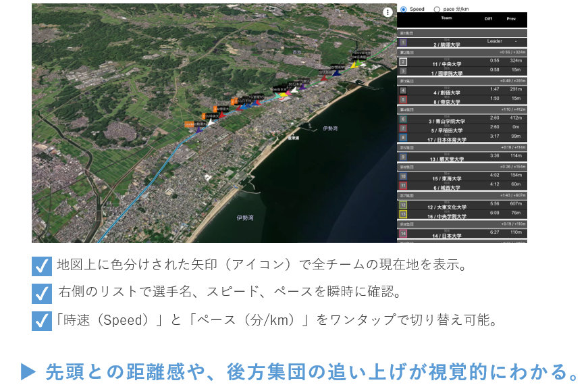The width and height of the screenshot is (588, 389).
Task: Click 伊勢湾 label on the map
Action: (329, 128)
